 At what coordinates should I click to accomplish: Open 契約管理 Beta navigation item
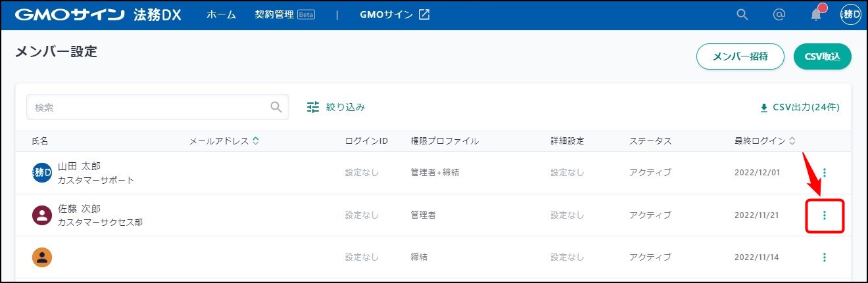pos(284,15)
